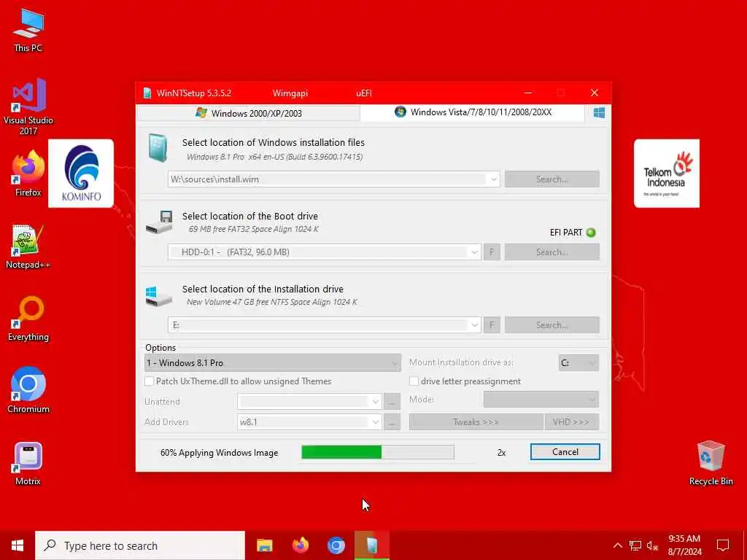This screenshot has width=747, height=560.
Task: Toggle Patch UxTheme.dll checkbox
Action: pyautogui.click(x=149, y=381)
